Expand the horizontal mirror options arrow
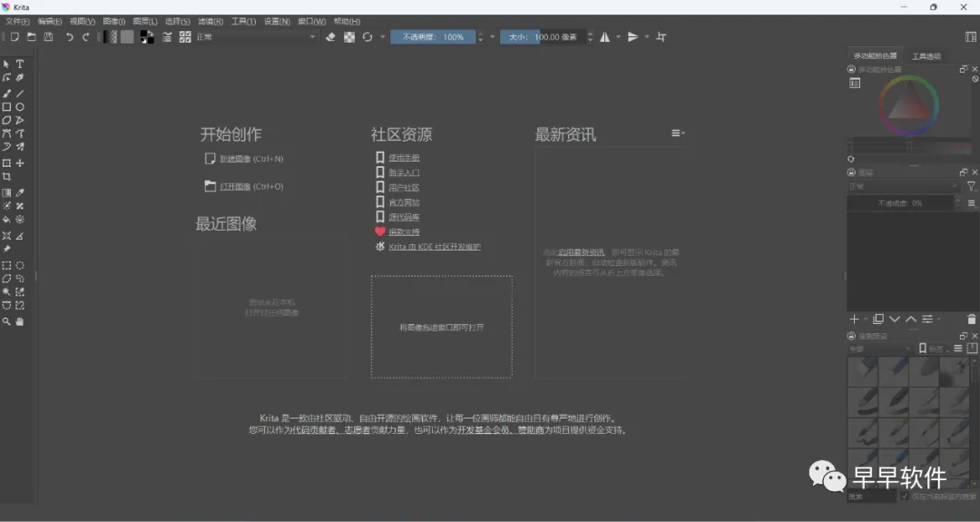Viewport: 980px width, 522px height. tap(619, 37)
